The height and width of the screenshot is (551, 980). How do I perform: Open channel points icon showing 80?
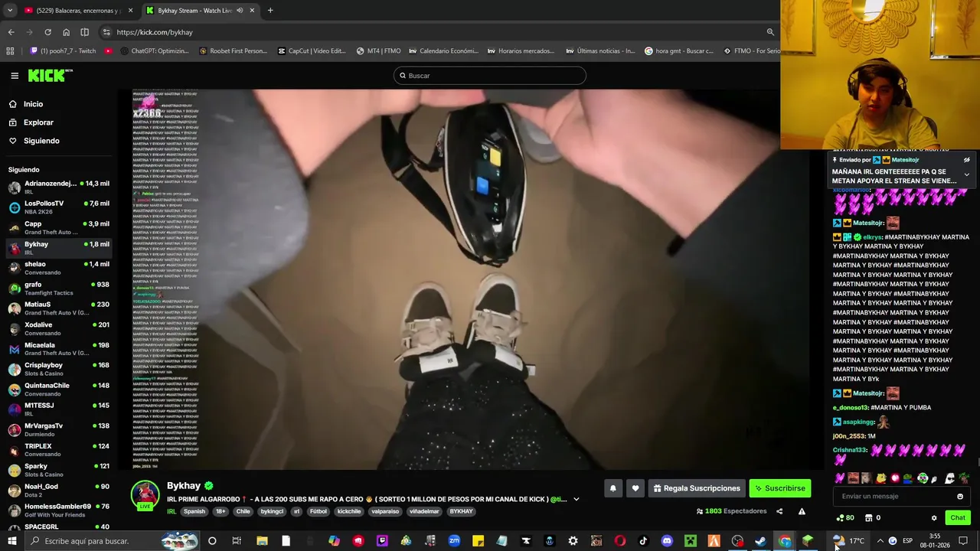pyautogui.click(x=845, y=518)
